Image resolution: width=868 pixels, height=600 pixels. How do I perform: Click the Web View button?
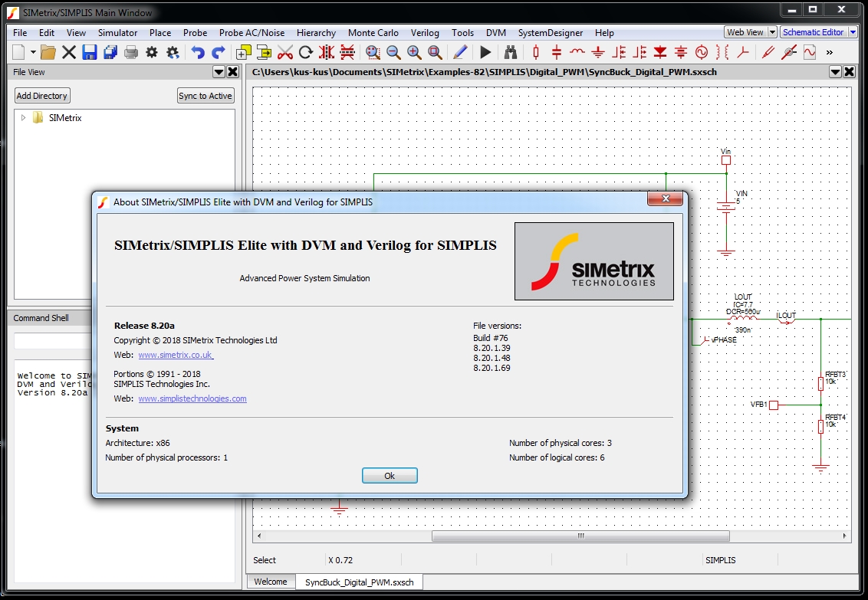pyautogui.click(x=745, y=32)
